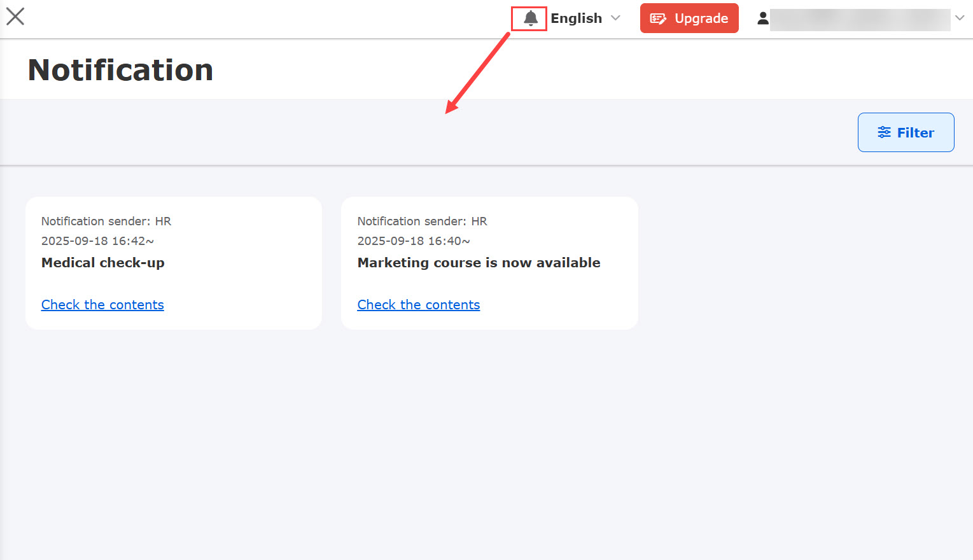Image resolution: width=973 pixels, height=560 pixels.
Task: Open the English language selector
Action: [576, 18]
